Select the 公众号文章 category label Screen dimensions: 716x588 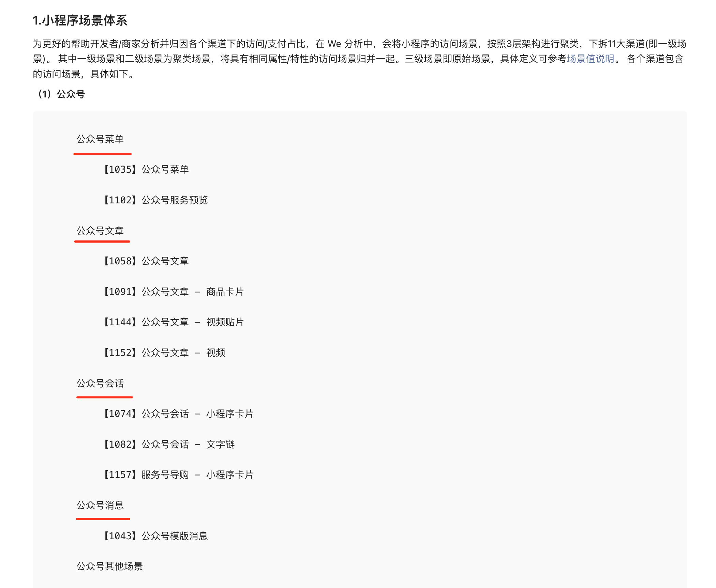tap(100, 231)
